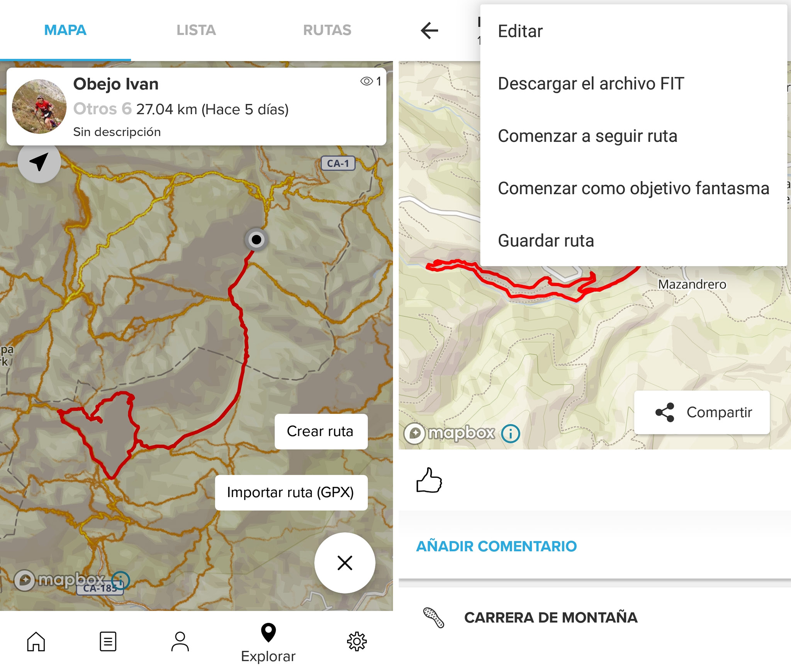Image resolution: width=791 pixels, height=672 pixels.
Task: Open the settings gear icon
Action: click(x=356, y=641)
